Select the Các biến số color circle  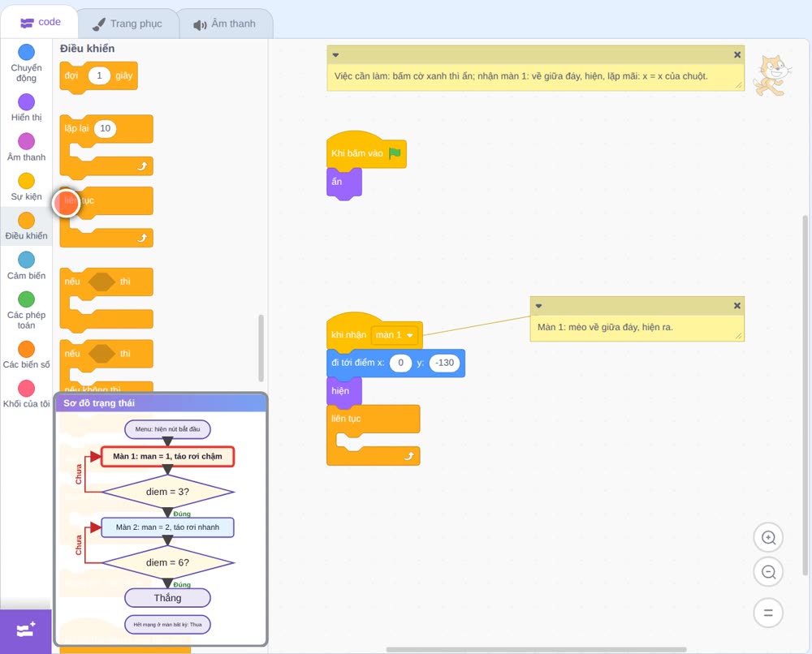click(x=26, y=349)
